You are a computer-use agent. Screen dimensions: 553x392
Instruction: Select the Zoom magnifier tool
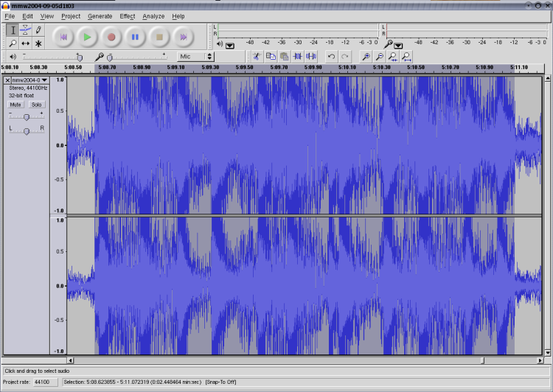click(13, 43)
